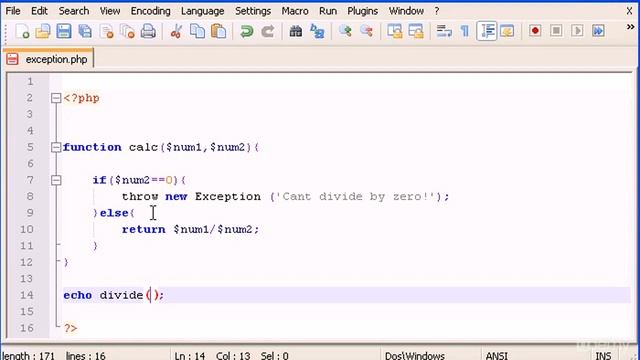Redo the last undone action
Image resolution: width=640 pixels, height=360 pixels.
[x=268, y=31]
